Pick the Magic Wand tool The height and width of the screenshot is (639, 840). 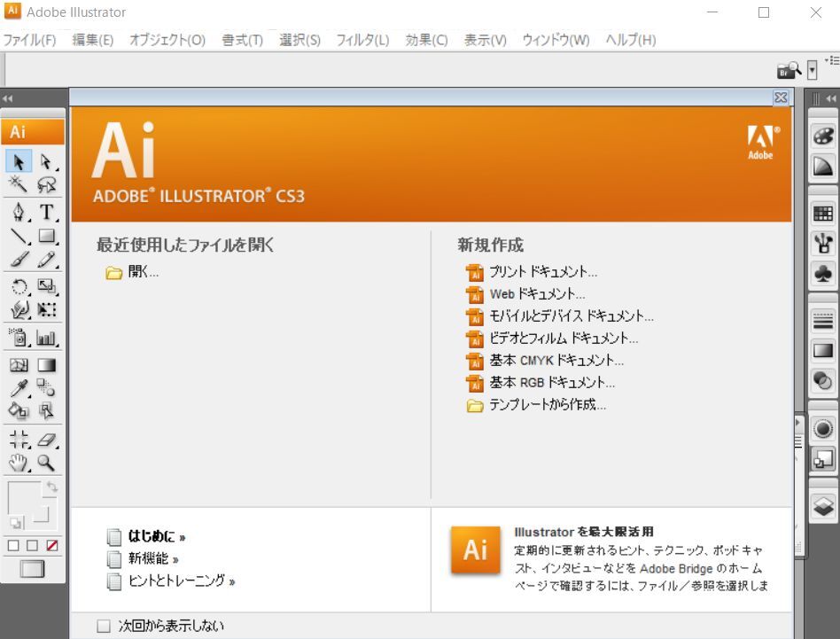(x=19, y=184)
